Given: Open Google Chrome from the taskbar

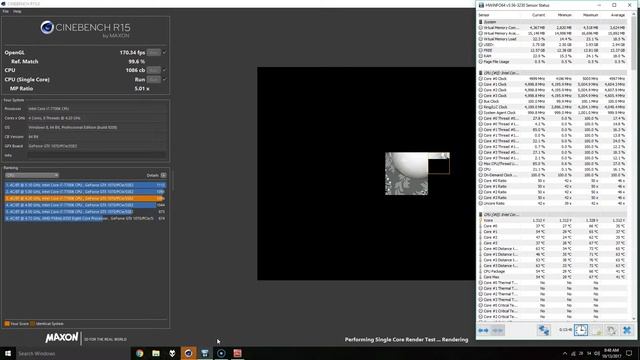Looking at the screenshot, I should 140,353.
